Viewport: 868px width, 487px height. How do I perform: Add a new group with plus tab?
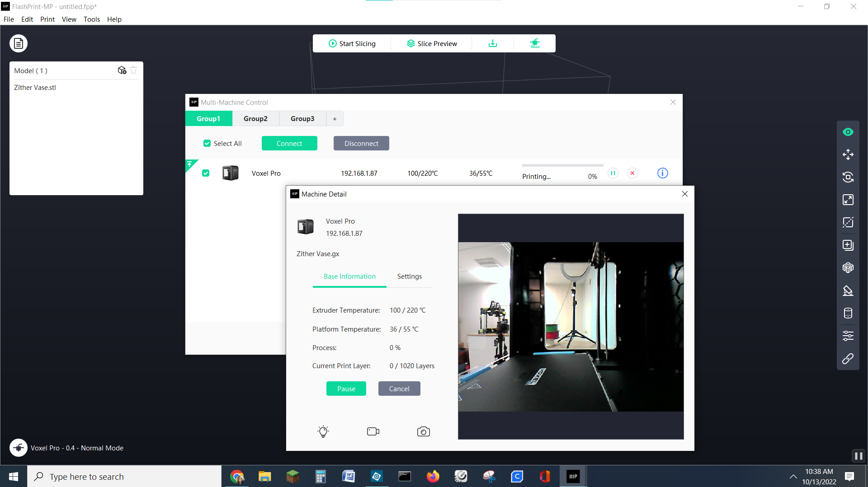[x=335, y=119]
